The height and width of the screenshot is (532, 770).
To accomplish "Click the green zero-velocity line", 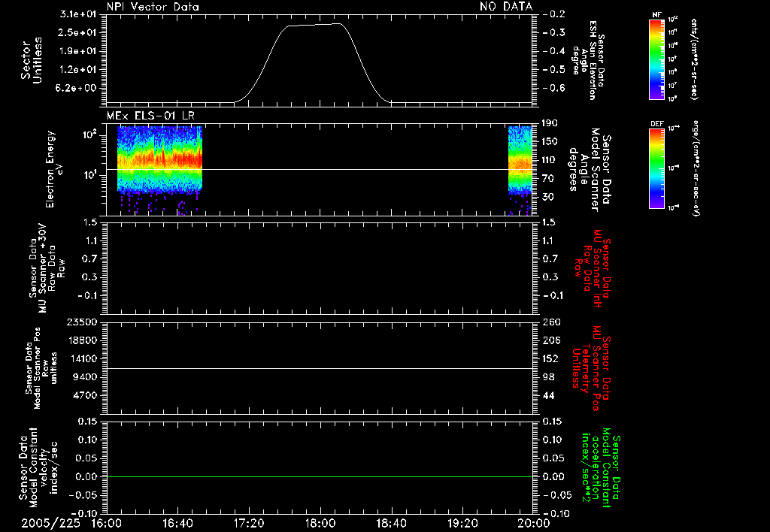I will (x=320, y=476).
